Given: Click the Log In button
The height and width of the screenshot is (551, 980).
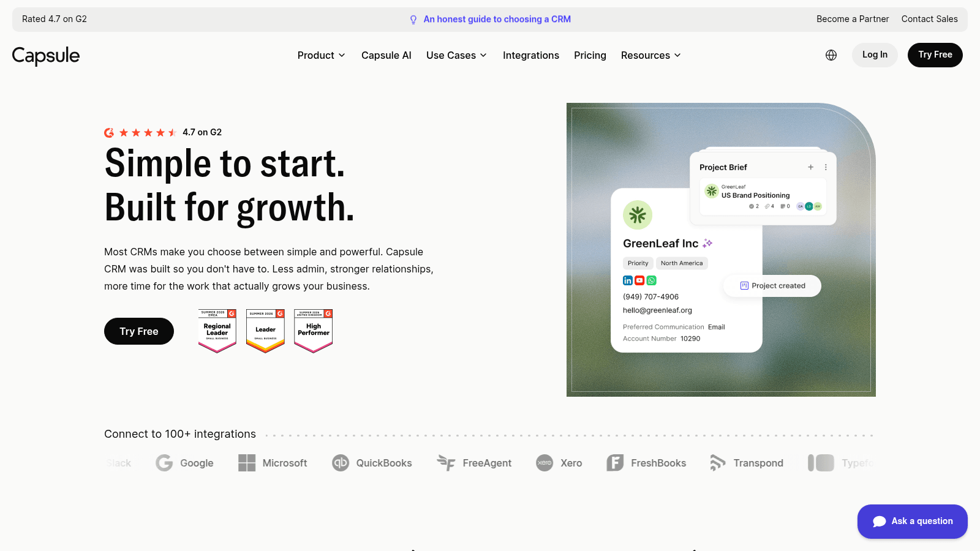Looking at the screenshot, I should pos(875,54).
